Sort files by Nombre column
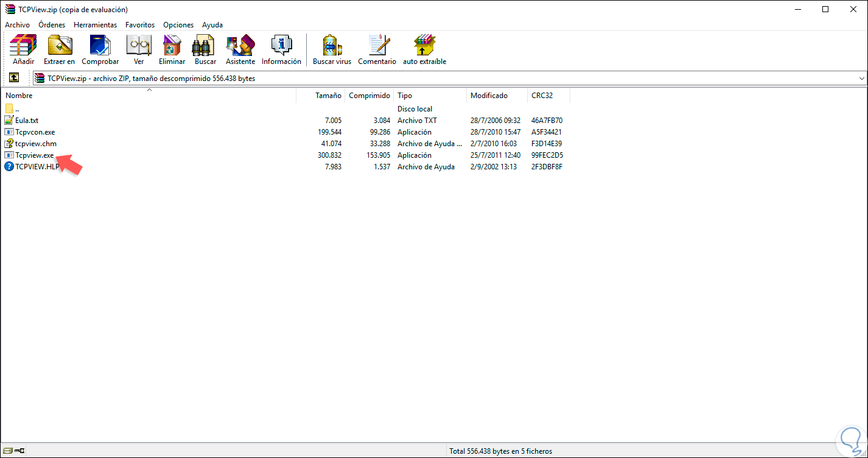Screen dimensions: 868x458 tap(149, 96)
